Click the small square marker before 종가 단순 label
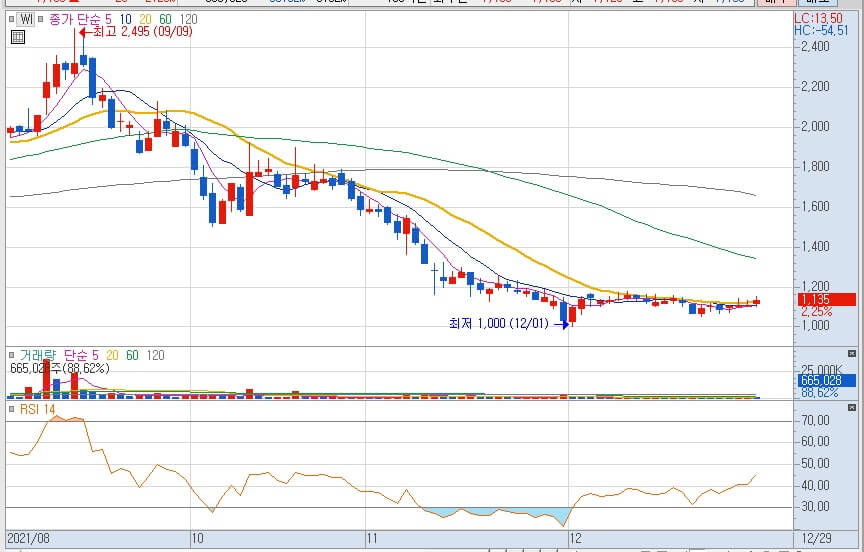The width and height of the screenshot is (864, 552). pos(41,19)
